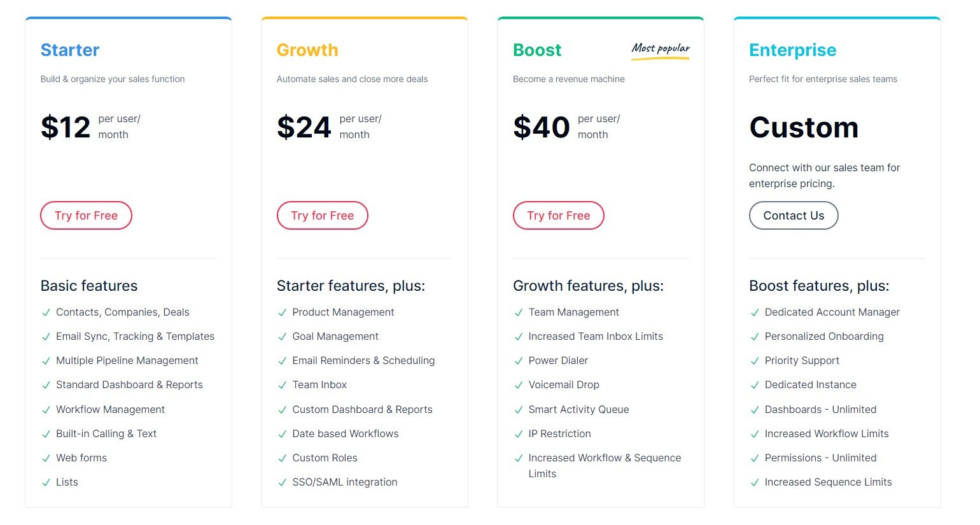
Task: Select the Growth plan title
Action: tap(307, 50)
